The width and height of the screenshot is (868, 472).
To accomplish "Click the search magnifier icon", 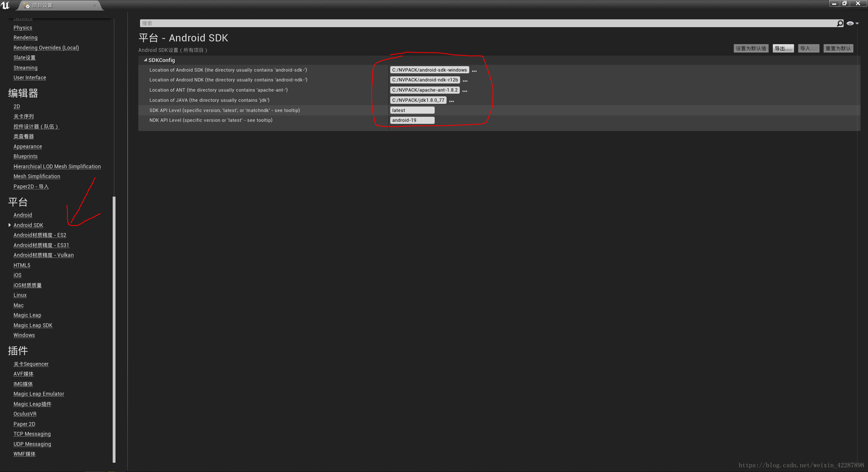I will pyautogui.click(x=840, y=23).
